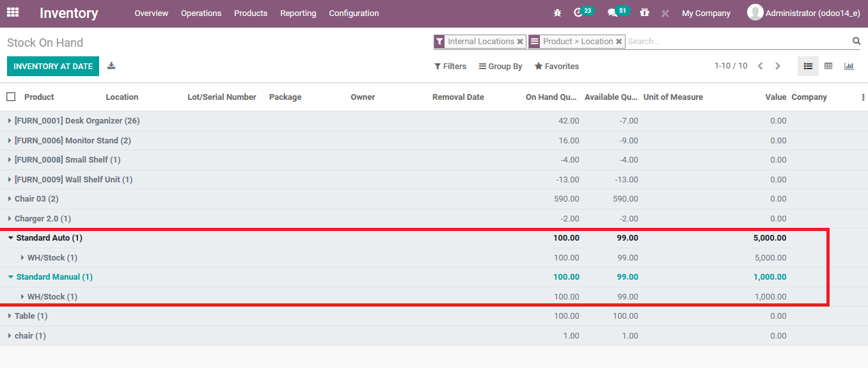Open the Operations menu
Image resolution: width=868 pixels, height=368 pixels.
pos(201,13)
